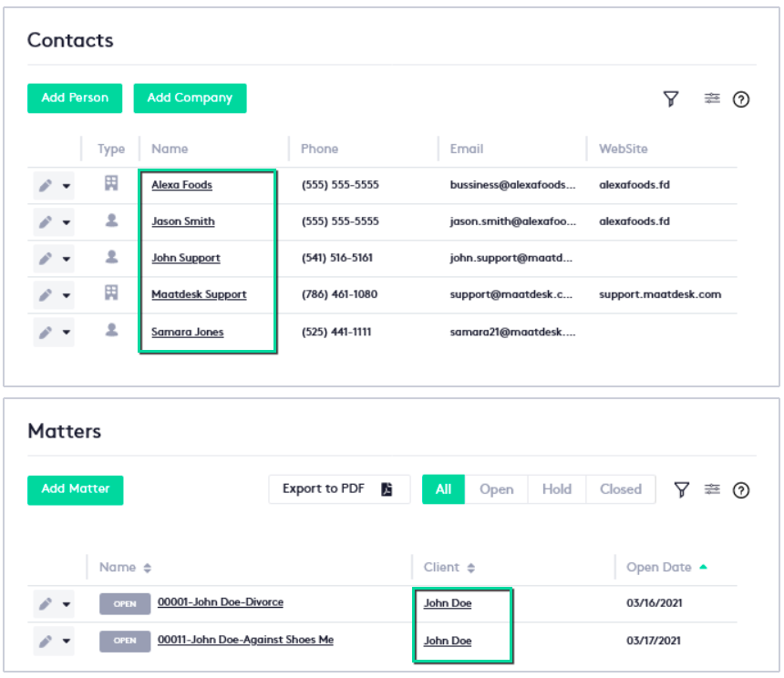Viewport: 784px width, 678px height.
Task: Open the John Support contact link
Action: [186, 258]
